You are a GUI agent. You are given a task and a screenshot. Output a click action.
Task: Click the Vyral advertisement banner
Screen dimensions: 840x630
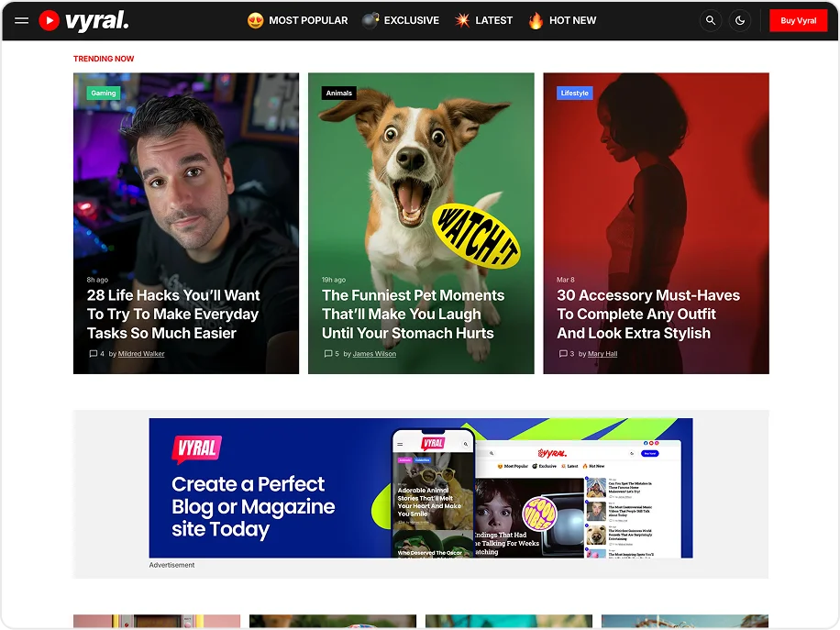pyautogui.click(x=421, y=488)
